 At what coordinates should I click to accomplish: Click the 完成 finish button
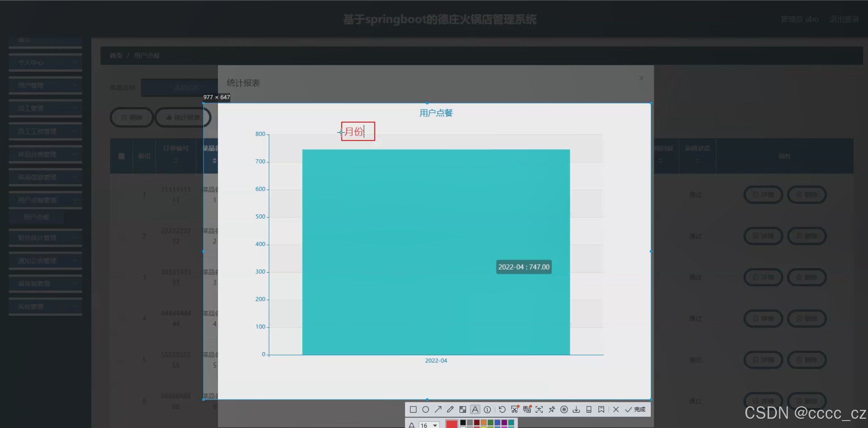(636, 410)
